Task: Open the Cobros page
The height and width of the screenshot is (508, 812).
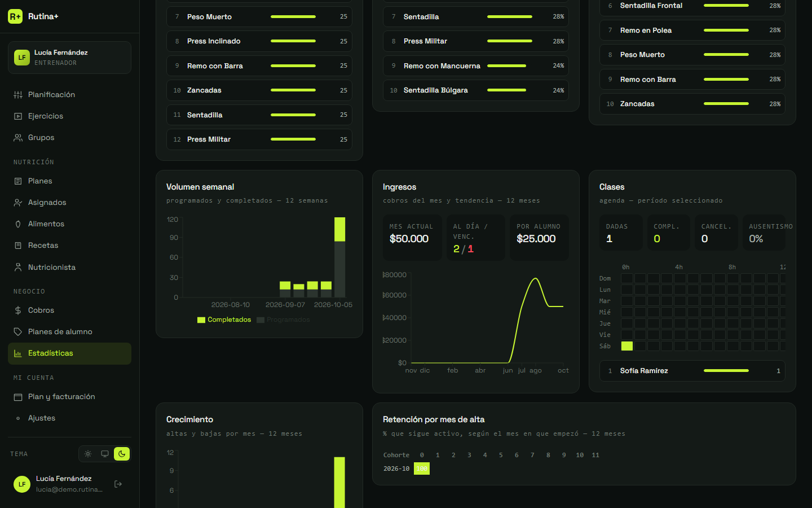Action: (x=69, y=310)
